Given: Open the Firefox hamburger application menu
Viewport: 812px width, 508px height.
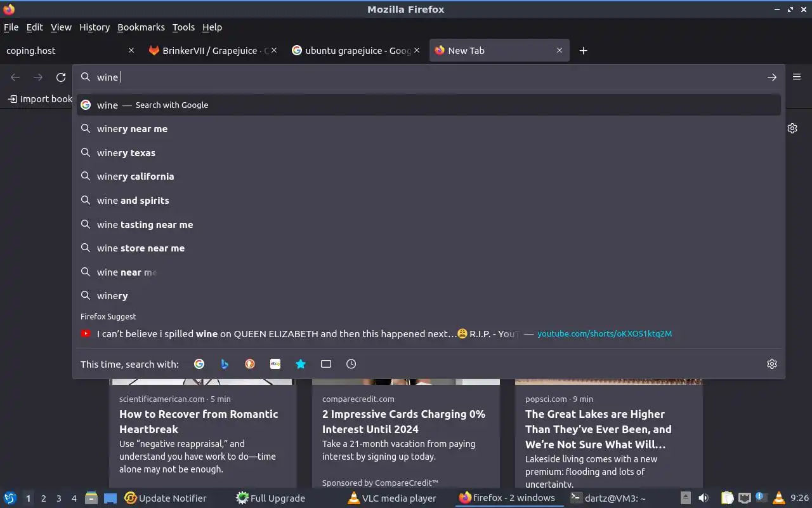Looking at the screenshot, I should 797,77.
